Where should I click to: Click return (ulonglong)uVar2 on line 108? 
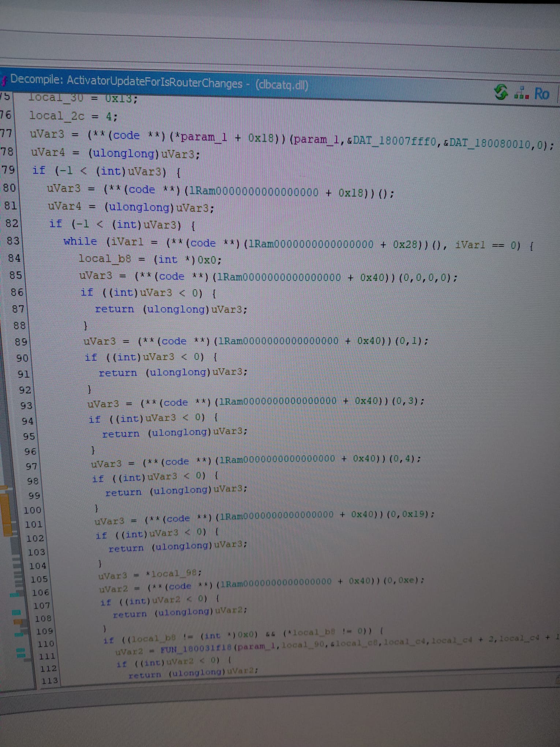(x=180, y=613)
